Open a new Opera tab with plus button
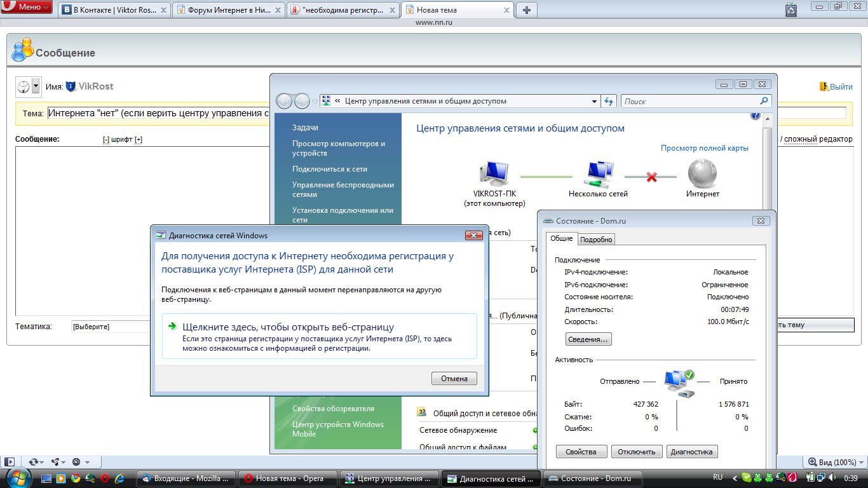Screen dimensions: 868x488 (x=527, y=10)
